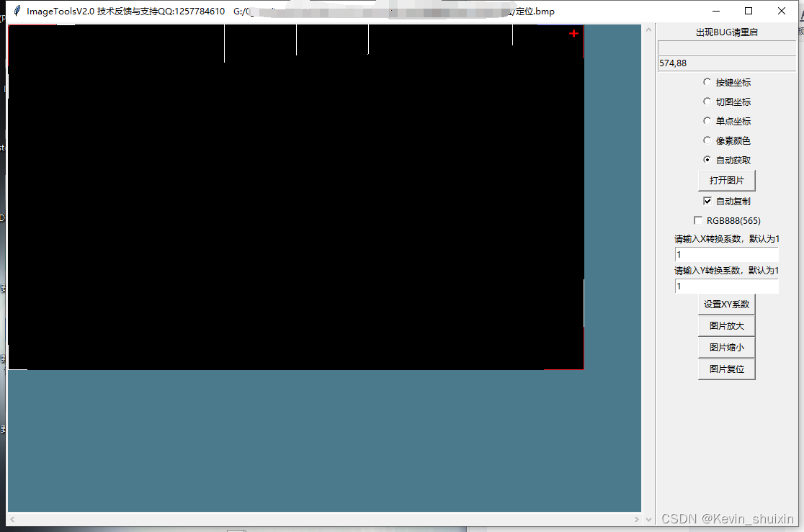
Task: Maximize the ImageTools window
Action: [x=749, y=11]
